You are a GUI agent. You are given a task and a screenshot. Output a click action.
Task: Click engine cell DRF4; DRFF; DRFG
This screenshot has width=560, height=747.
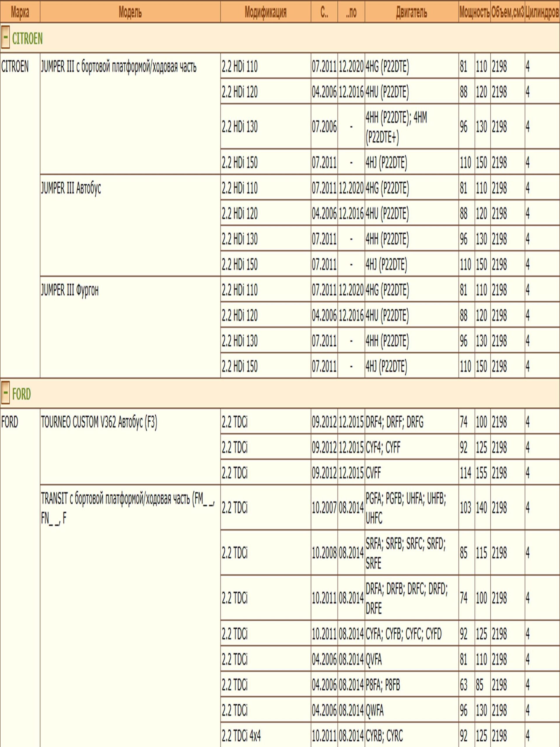tap(394, 422)
